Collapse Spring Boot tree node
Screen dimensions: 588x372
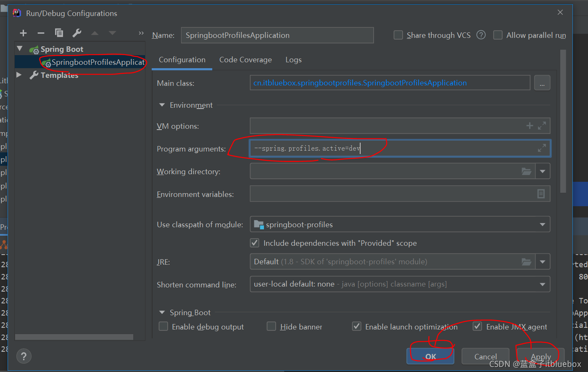coord(20,49)
